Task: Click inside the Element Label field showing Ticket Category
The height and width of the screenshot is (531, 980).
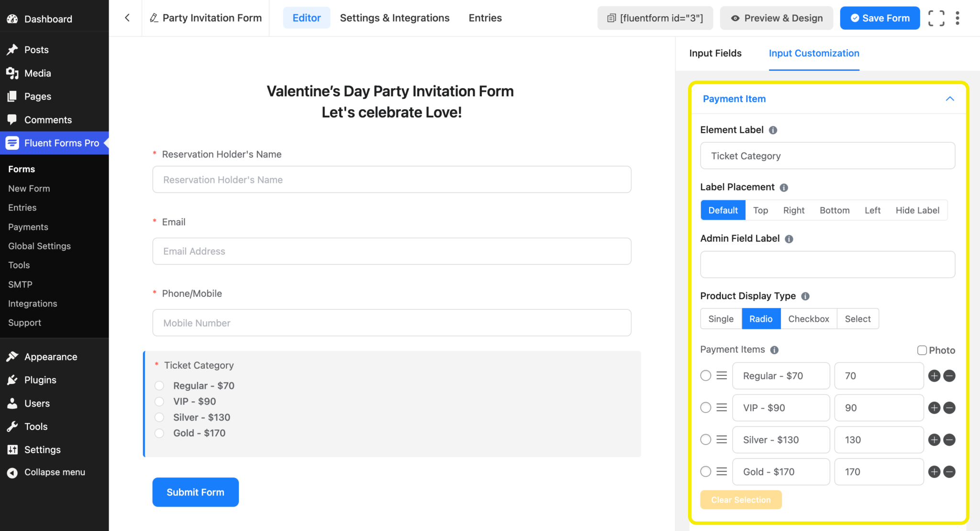Action: point(827,156)
